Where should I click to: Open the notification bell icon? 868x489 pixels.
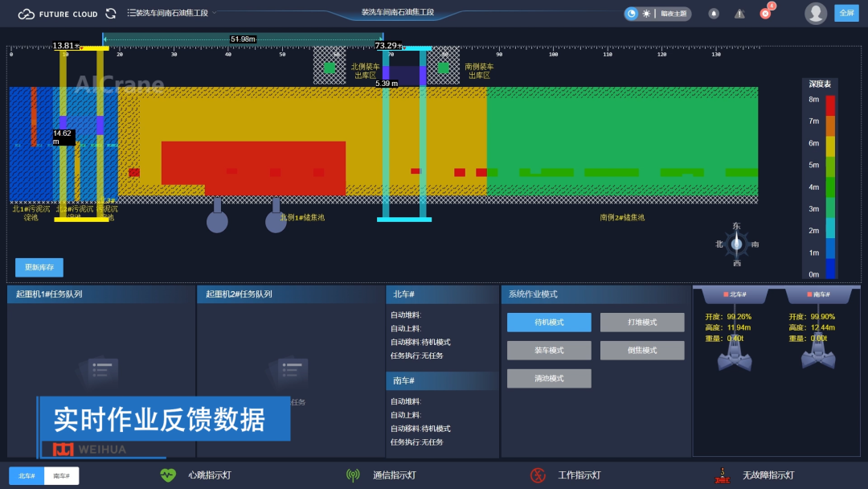[714, 14]
